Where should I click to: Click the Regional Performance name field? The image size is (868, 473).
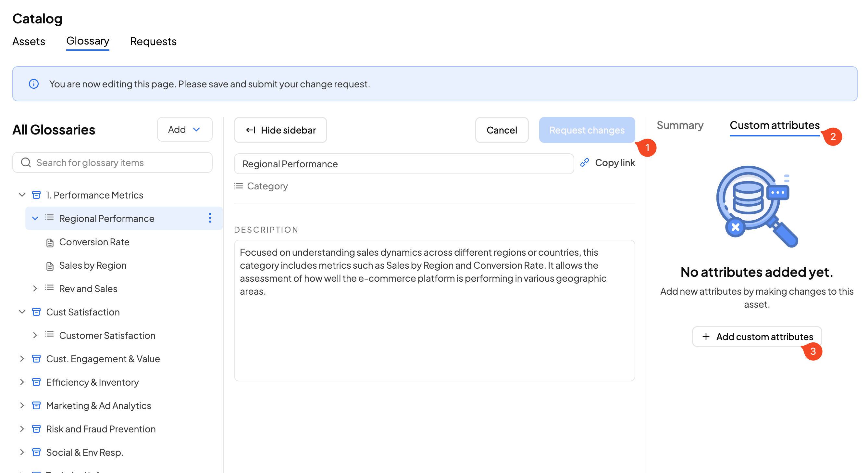(404, 164)
